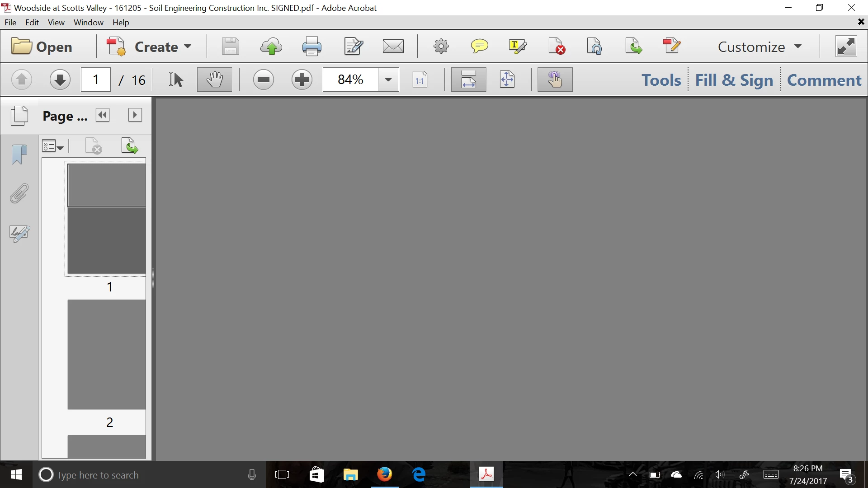
Task: Open the Signatures panel icon
Action: [x=19, y=234]
